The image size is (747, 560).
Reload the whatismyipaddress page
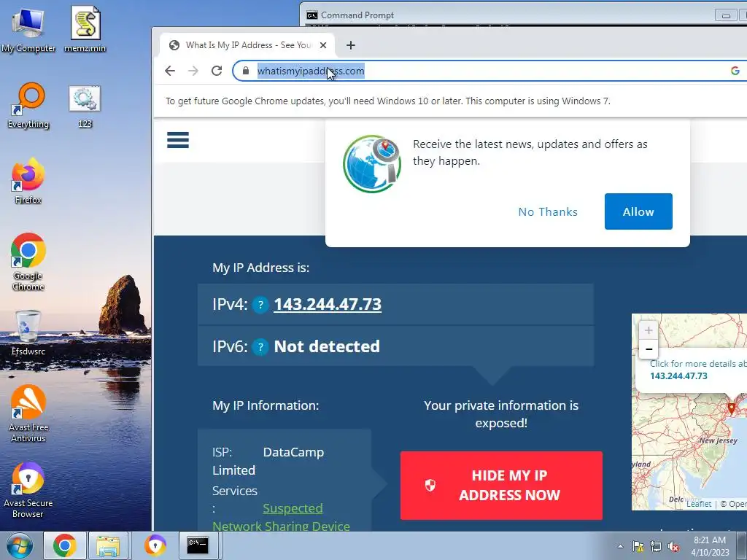(x=217, y=71)
